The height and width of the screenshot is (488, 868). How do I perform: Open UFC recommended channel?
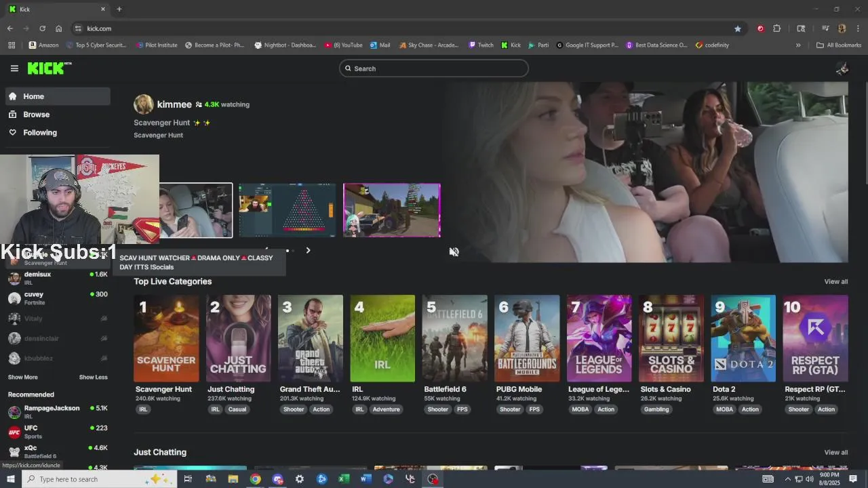[57, 432]
